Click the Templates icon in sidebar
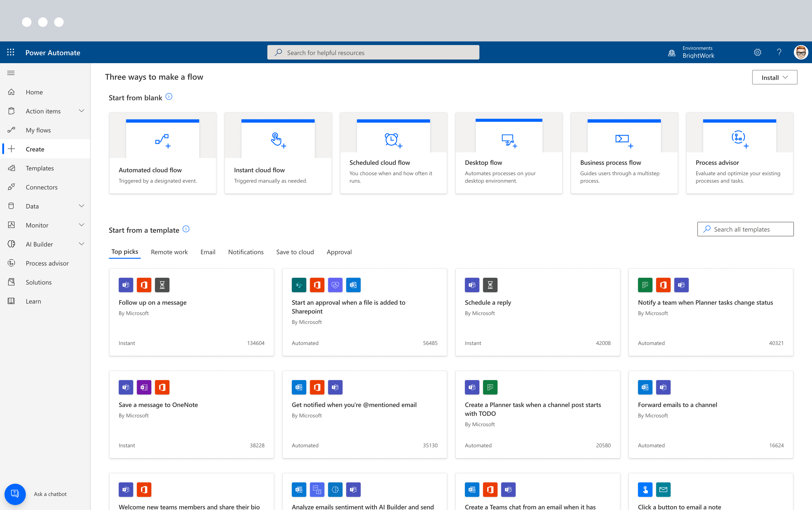This screenshot has height=510, width=812. (x=12, y=168)
